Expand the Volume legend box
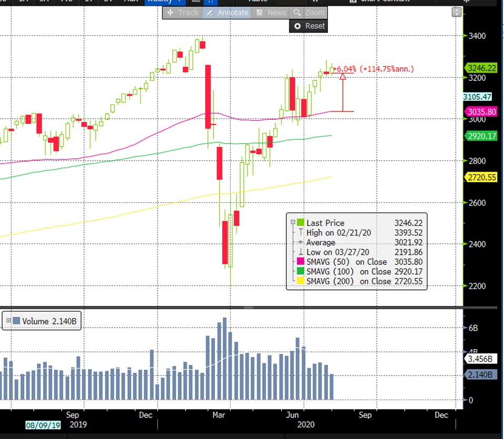504x439 pixels. (x=8, y=321)
